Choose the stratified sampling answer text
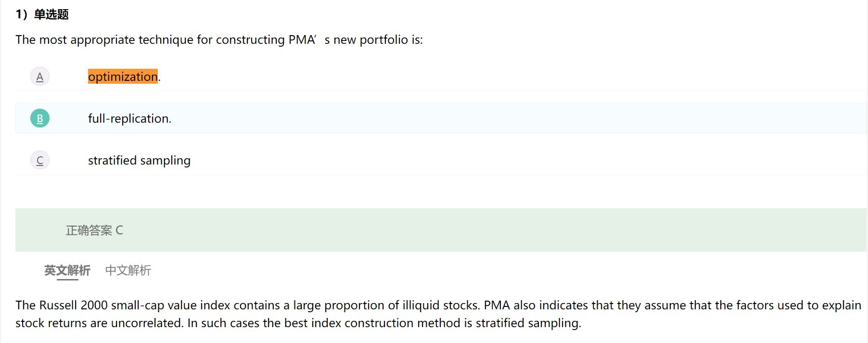Image resolution: width=868 pixels, height=343 pixels. (139, 160)
